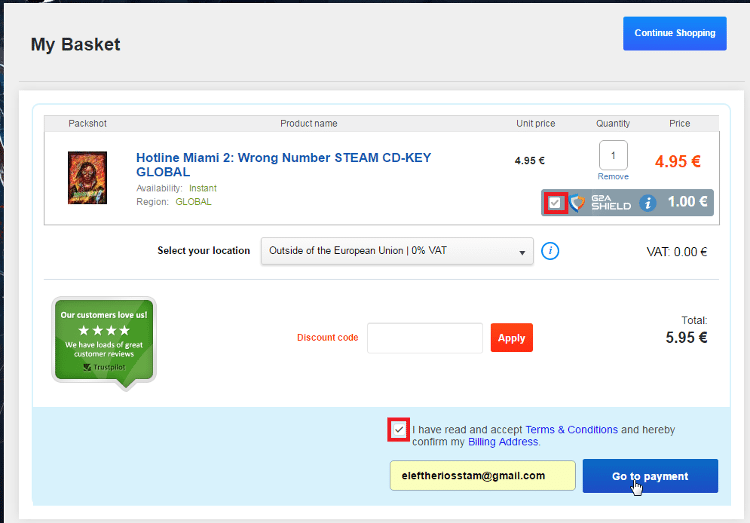This screenshot has height=523, width=750.
Task: Click the Instant availability text
Action: coord(203,188)
